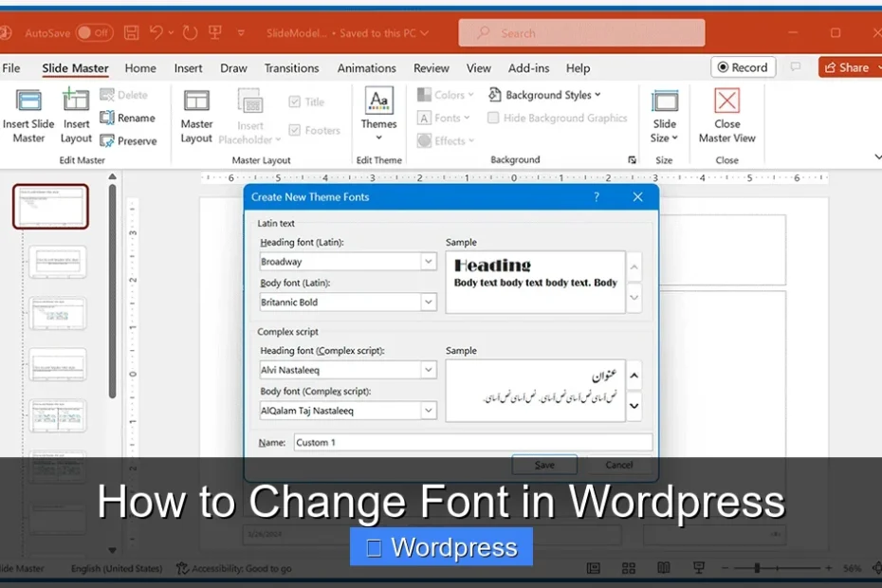
Task: Click the zoom slider handle
Action: coord(757,568)
